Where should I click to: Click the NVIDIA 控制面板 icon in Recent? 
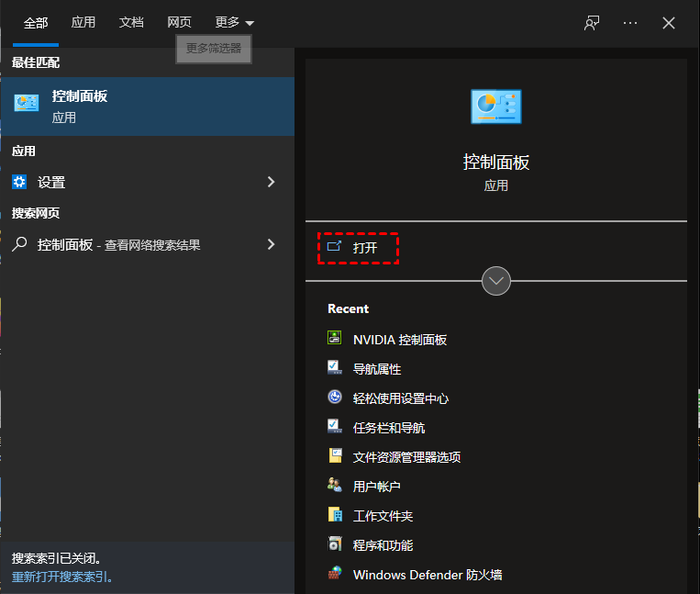[x=335, y=339]
